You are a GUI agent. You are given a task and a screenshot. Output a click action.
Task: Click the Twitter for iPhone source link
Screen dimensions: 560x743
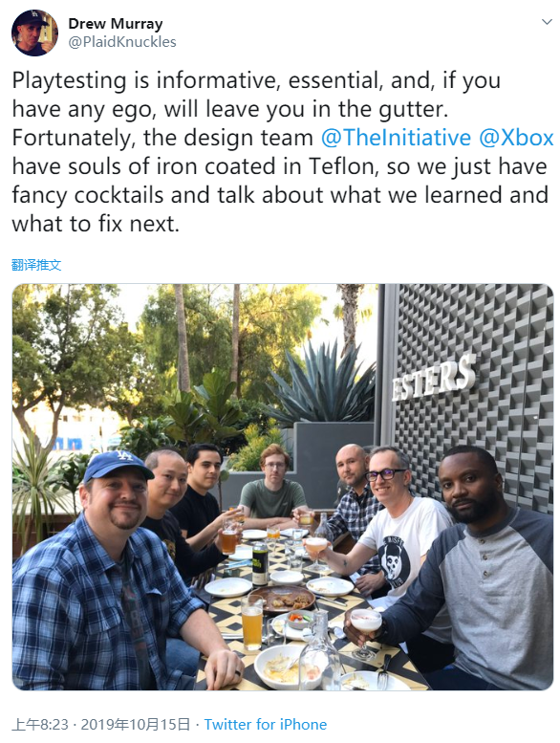266,724
